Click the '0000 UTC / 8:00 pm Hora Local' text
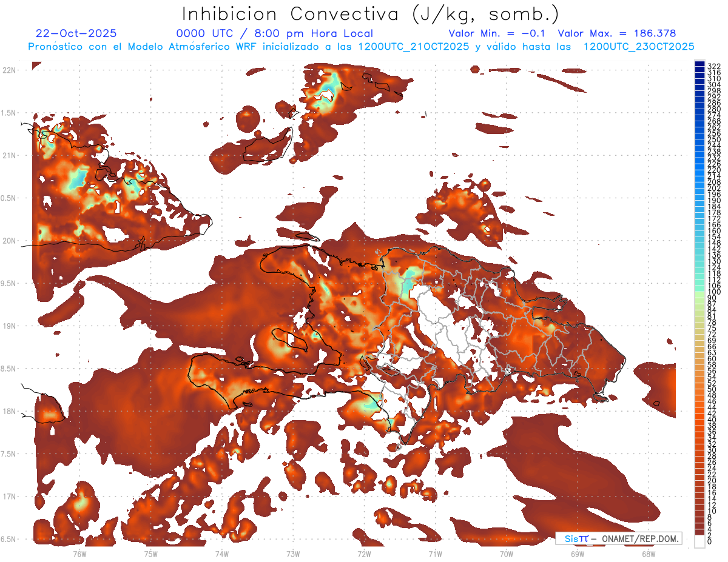The width and height of the screenshot is (728, 562). 275,34
